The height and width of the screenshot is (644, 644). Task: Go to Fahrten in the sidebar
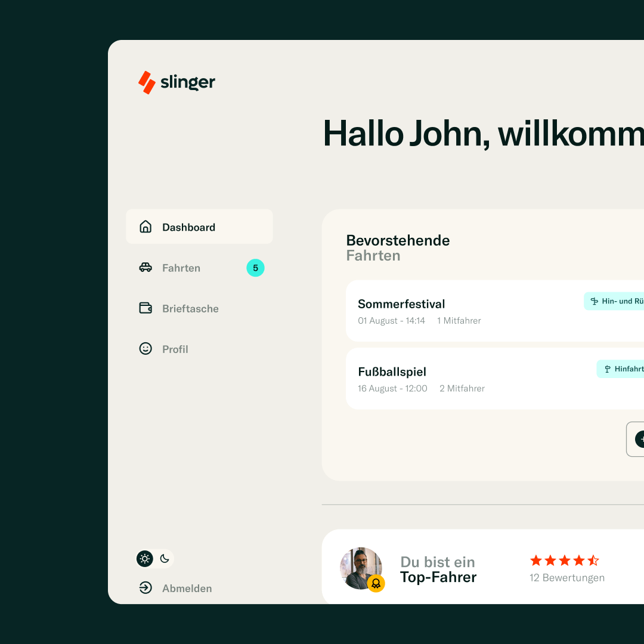199,268
